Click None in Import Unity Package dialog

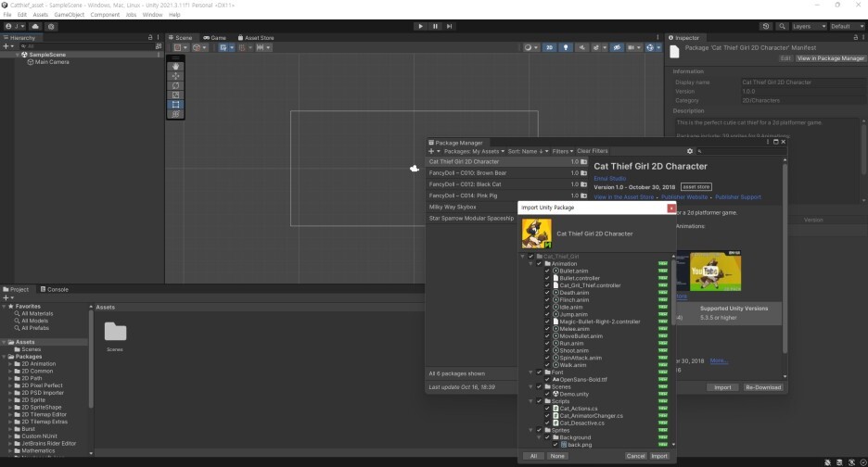pos(557,456)
